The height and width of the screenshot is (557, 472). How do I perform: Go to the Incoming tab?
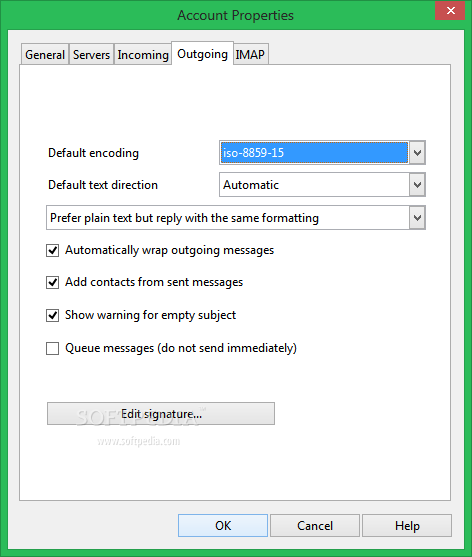click(x=143, y=54)
